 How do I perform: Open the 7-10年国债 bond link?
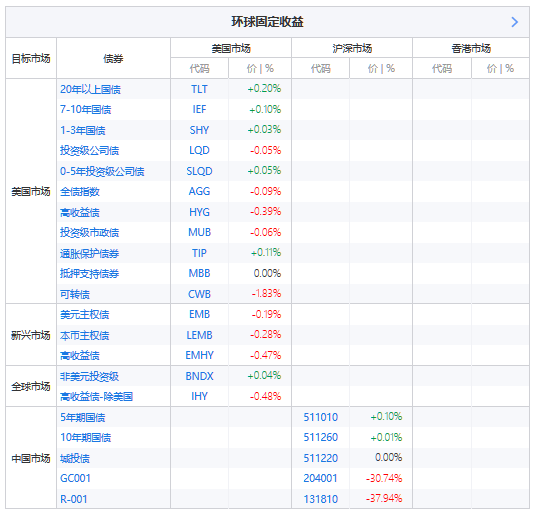[86, 110]
